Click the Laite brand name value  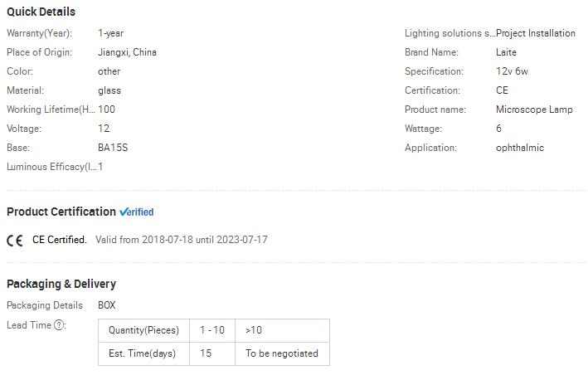tap(506, 52)
